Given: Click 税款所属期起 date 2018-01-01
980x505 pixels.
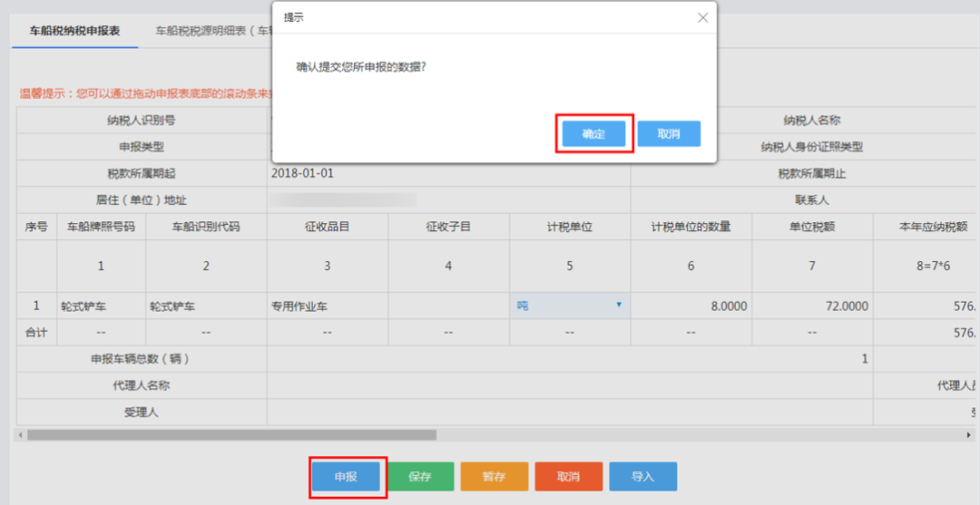Looking at the screenshot, I should (303, 173).
